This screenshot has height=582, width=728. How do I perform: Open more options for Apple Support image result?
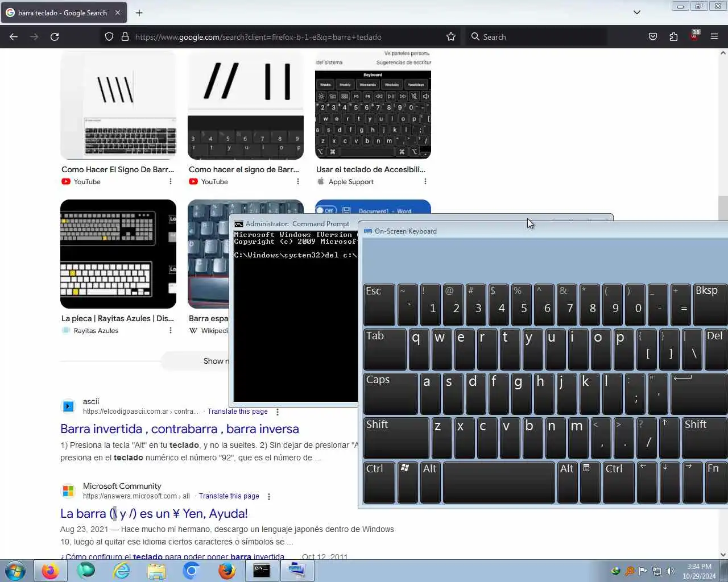coord(425,182)
